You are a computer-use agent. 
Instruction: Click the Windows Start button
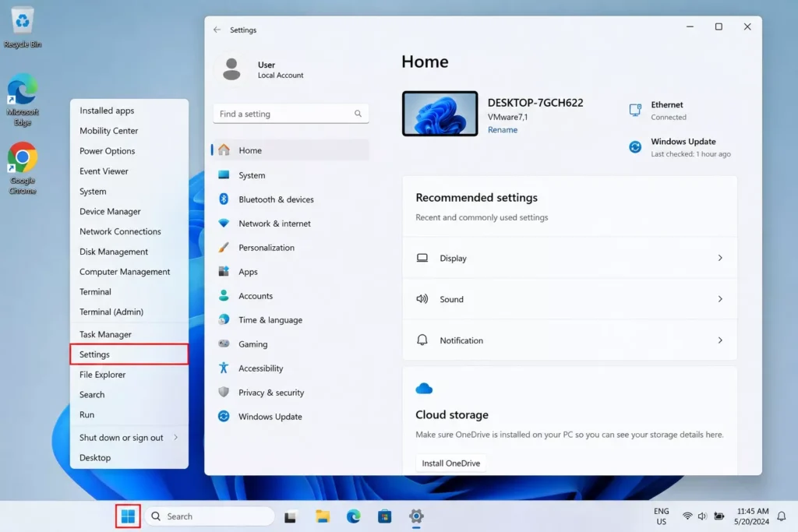coord(128,516)
